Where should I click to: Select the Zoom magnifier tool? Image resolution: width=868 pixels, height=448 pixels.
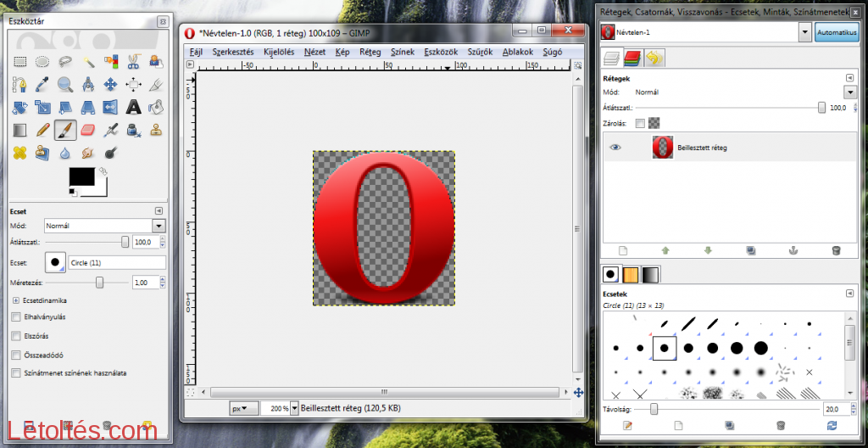65,84
